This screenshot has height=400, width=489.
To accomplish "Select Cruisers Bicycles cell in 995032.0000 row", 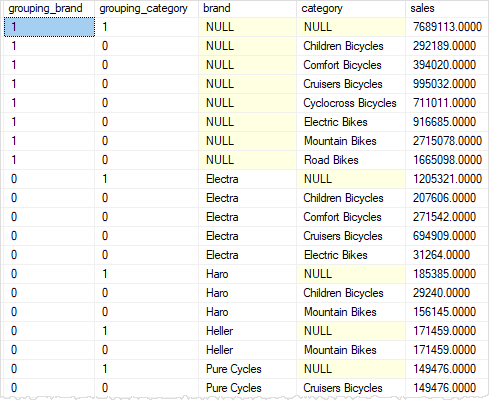I will 351,84.
